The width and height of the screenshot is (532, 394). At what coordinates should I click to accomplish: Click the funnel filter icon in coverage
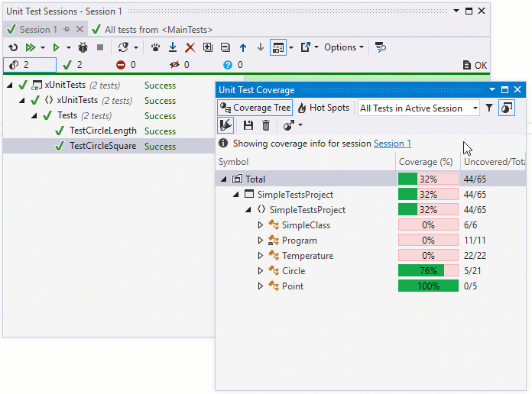click(x=489, y=108)
